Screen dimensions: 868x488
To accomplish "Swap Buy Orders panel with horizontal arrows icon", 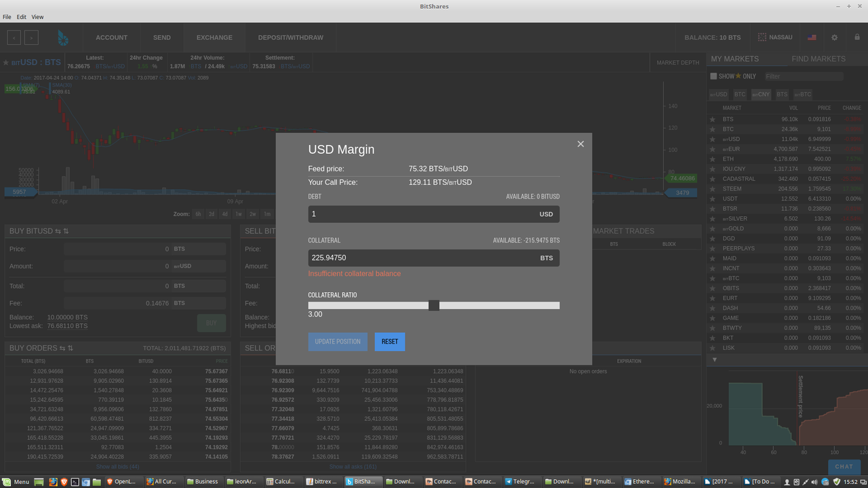I will coord(62,348).
